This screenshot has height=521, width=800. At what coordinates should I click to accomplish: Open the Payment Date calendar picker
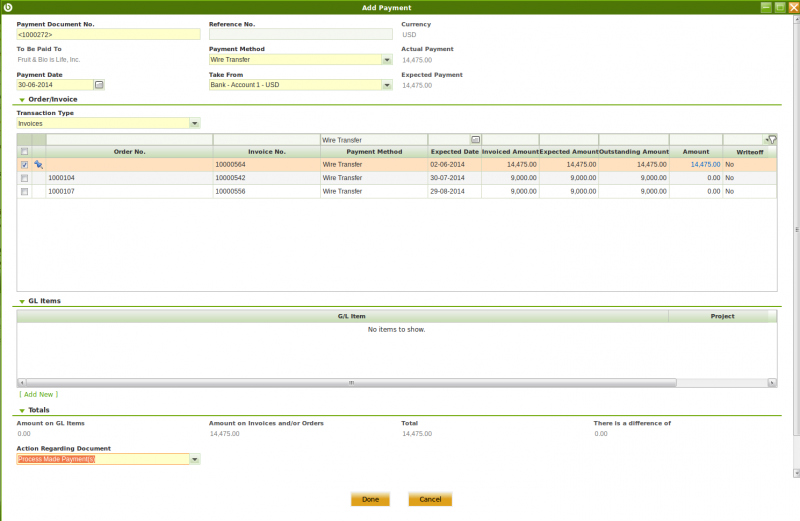pos(99,85)
